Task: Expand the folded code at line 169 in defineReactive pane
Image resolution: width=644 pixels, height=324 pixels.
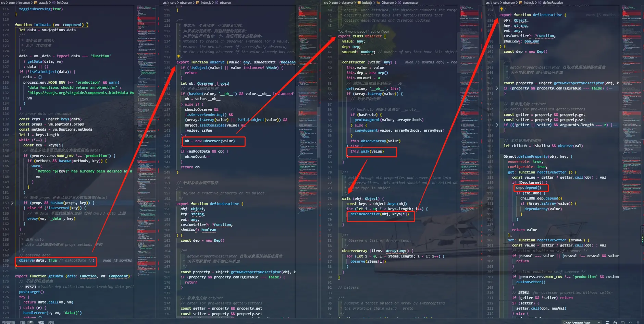Action: [x=497, y=88]
